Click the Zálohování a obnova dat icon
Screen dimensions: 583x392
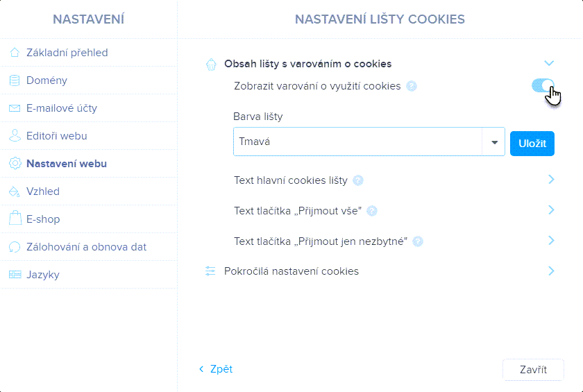15,247
